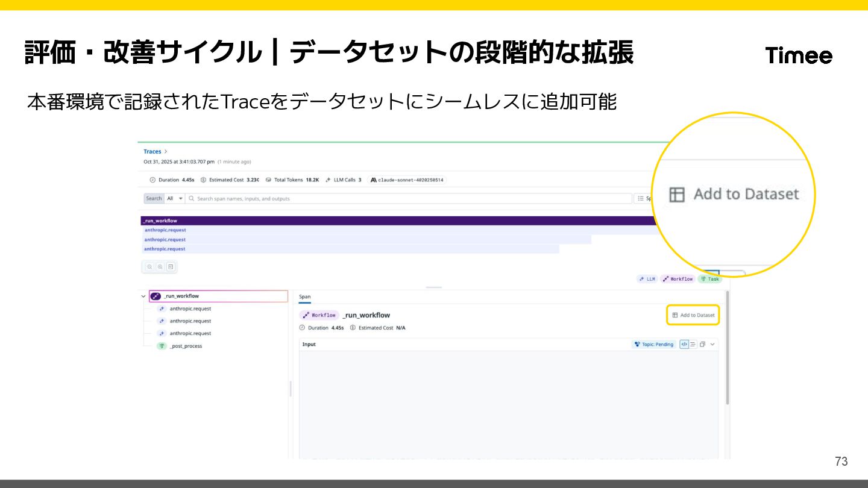Click the _run_workflow span title heading

click(x=366, y=315)
